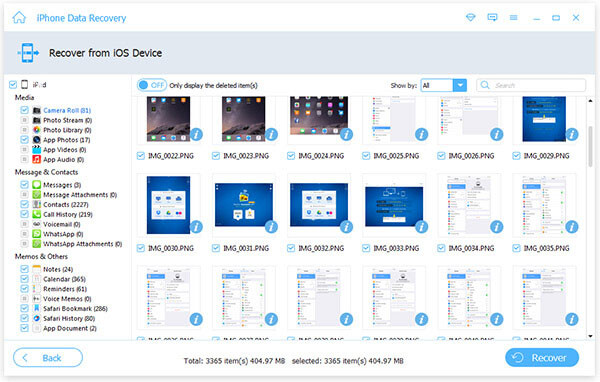Click the vertical scrollbar thumb

point(590,146)
